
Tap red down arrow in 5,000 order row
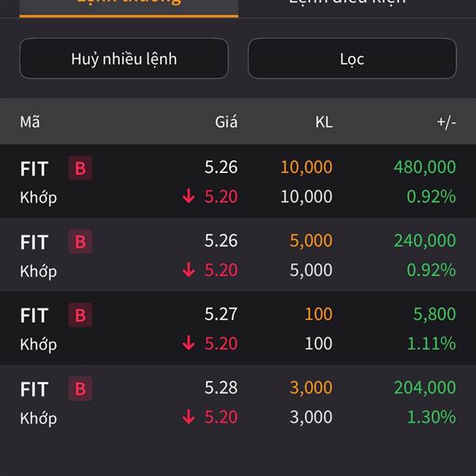tap(189, 270)
